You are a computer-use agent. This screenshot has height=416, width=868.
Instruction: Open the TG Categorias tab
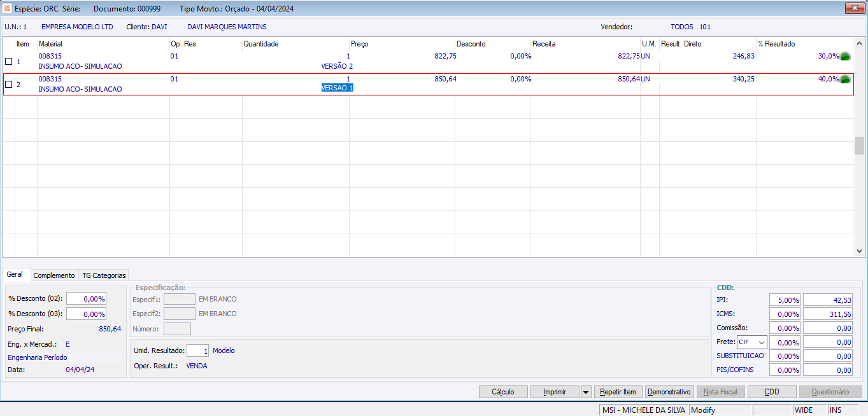(x=104, y=275)
